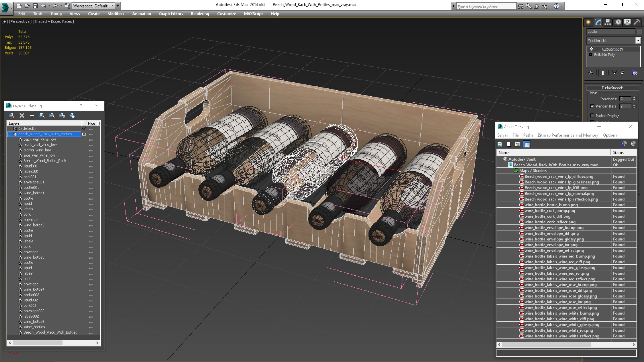
Task: Open the Rendering menu
Action: click(200, 14)
